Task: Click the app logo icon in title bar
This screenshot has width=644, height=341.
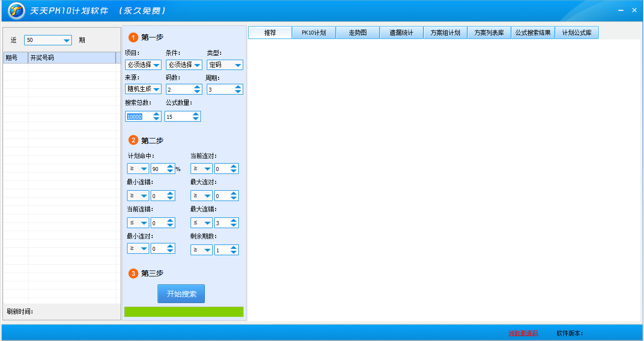Action: 16,10
